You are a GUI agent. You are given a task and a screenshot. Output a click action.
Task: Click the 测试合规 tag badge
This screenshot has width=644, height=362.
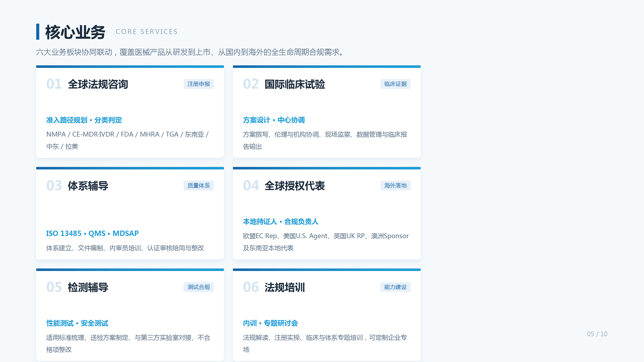pos(199,287)
